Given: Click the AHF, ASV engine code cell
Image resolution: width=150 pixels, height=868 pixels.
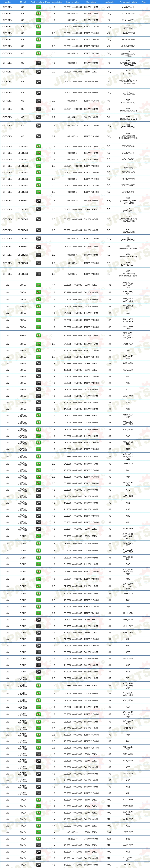Looking at the screenshot, I should coord(128,626).
